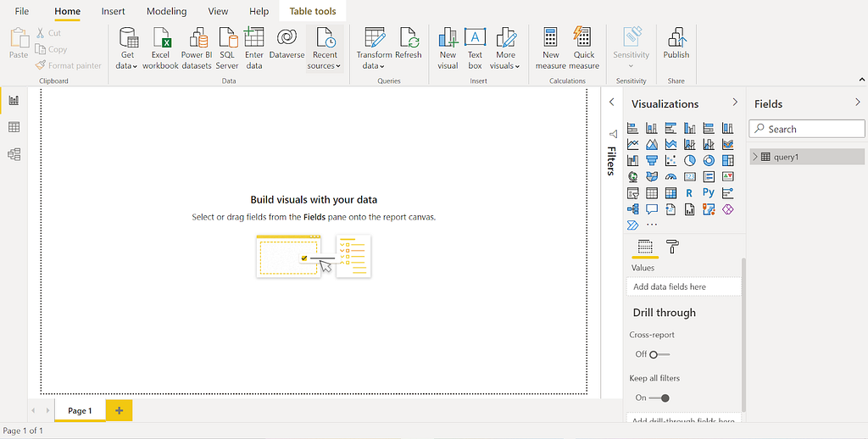The height and width of the screenshot is (439, 868).
Task: Select the Power Automate visual
Action: pos(632,225)
